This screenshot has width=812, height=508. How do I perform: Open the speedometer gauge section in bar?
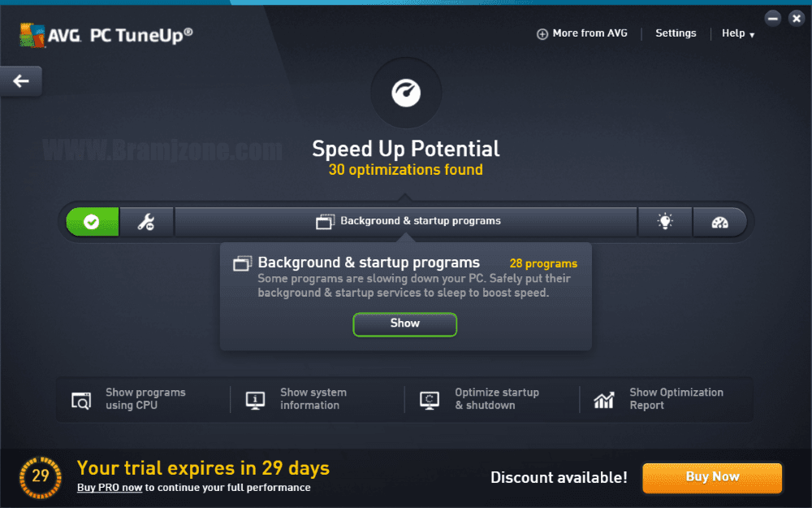pos(719,222)
